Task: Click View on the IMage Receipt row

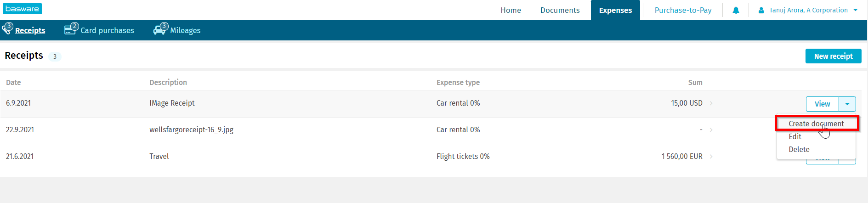Action: [822, 104]
